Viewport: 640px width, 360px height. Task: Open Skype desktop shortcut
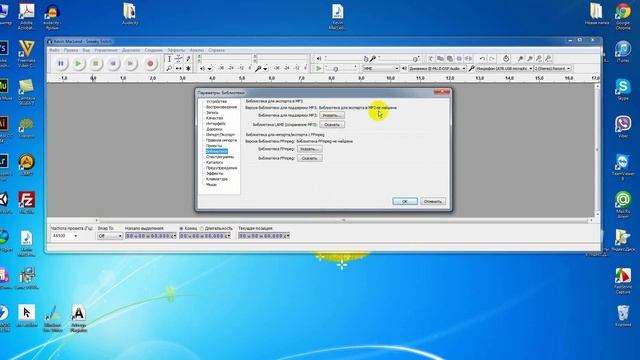point(623,90)
